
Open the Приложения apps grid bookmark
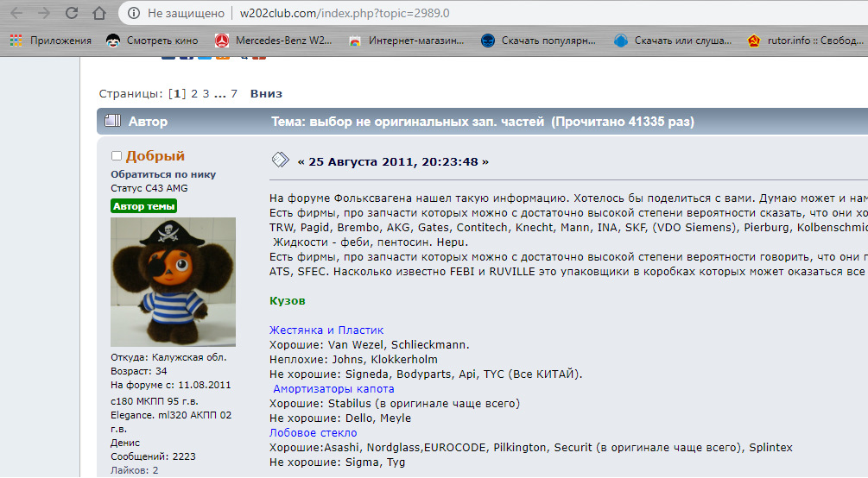click(50, 41)
